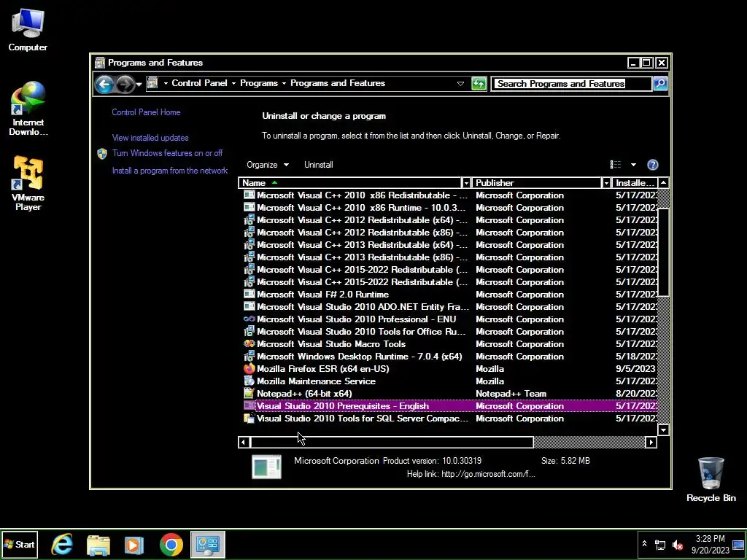Click the network tray icon
Viewport: 747px width, 560px height.
pyautogui.click(x=659, y=545)
